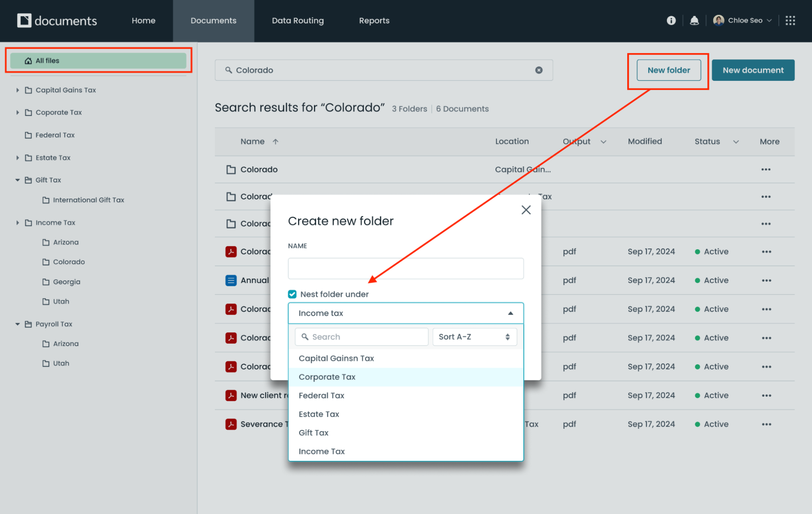This screenshot has width=812, height=514.
Task: Click the New document button
Action: (x=753, y=70)
